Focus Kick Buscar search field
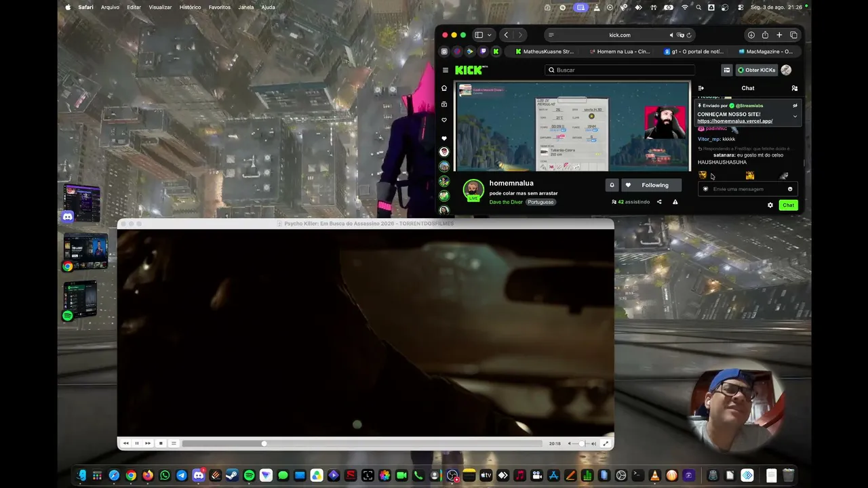This screenshot has height=488, width=868. pos(620,70)
